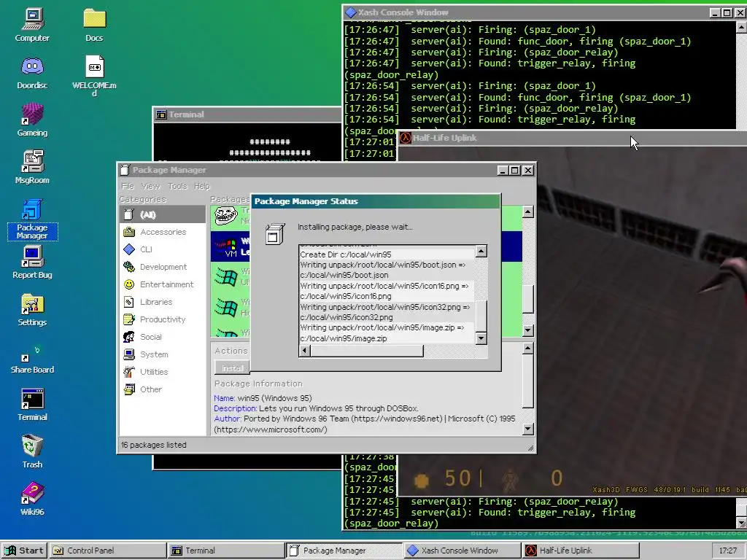The image size is (747, 560).
Task: Open the Docs folder on desktop
Action: pyautogui.click(x=94, y=25)
